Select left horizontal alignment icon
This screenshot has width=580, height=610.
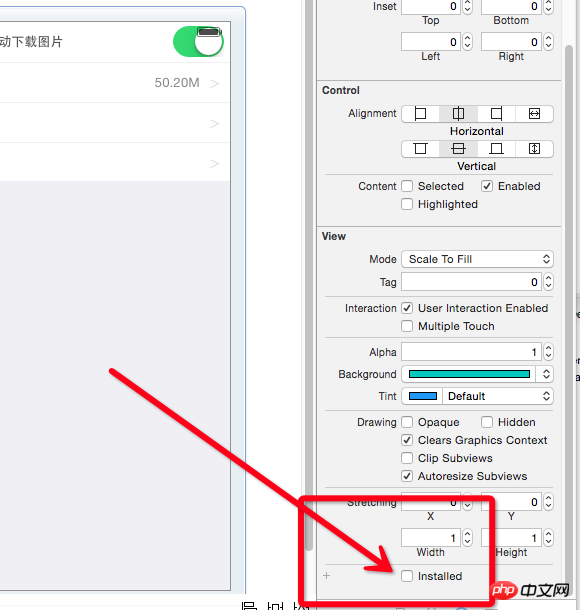click(x=420, y=114)
